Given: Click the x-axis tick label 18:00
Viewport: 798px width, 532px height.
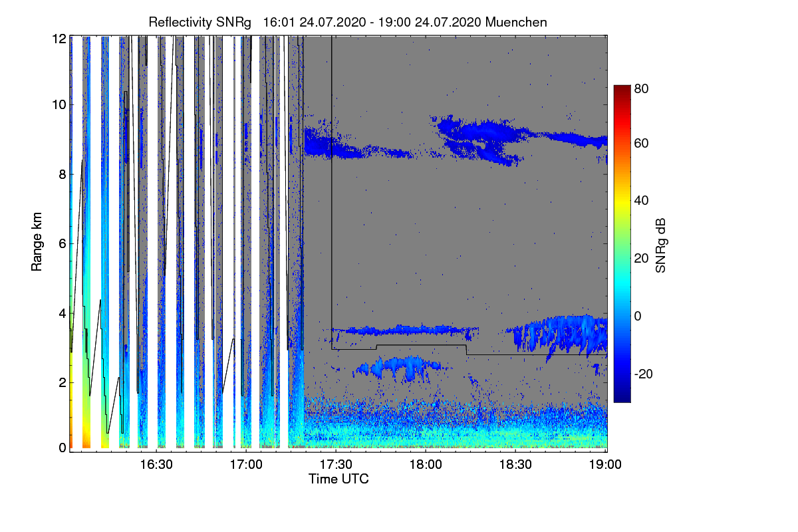Looking at the screenshot, I should [x=426, y=464].
